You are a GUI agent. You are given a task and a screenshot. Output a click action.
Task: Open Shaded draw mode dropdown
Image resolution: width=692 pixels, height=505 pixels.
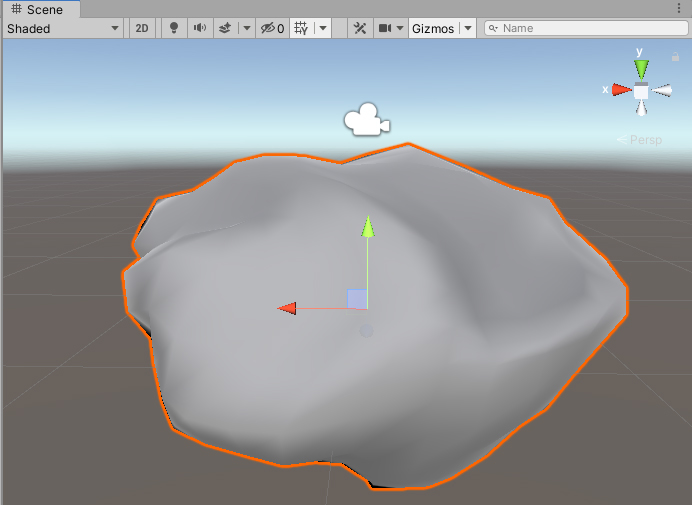tap(63, 29)
